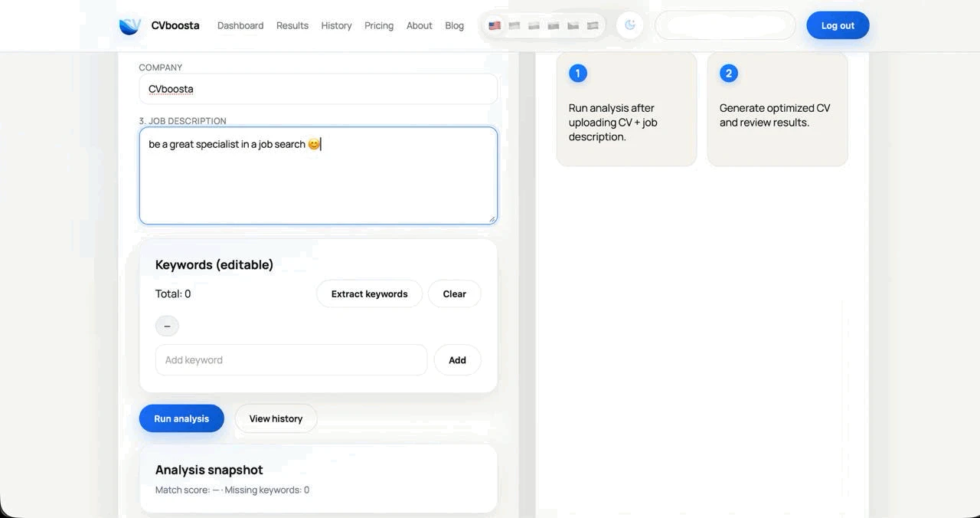Click the step 2 number badge
The width and height of the screenshot is (980, 518).
(x=728, y=73)
